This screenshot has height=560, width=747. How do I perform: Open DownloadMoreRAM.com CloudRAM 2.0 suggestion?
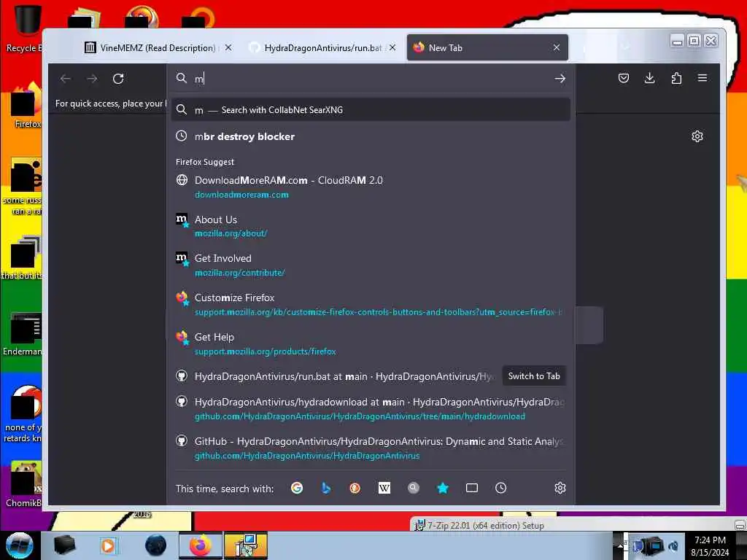(371, 187)
